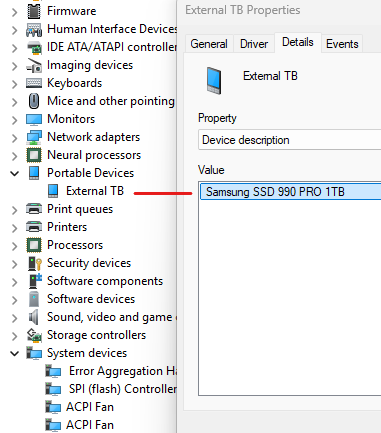Open the Property dropdown showing Device description
381x433 pixels.
290,140
